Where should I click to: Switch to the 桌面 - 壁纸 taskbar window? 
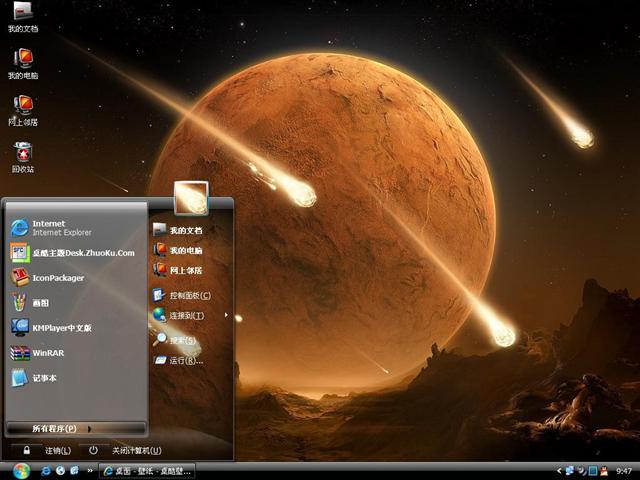(147, 471)
